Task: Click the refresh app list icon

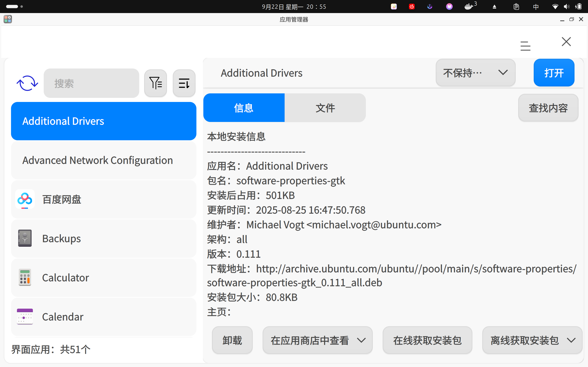Action: coord(27,83)
